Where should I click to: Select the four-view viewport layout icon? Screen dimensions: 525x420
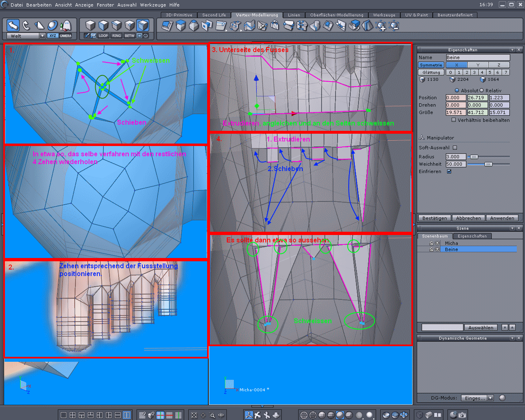point(73,415)
